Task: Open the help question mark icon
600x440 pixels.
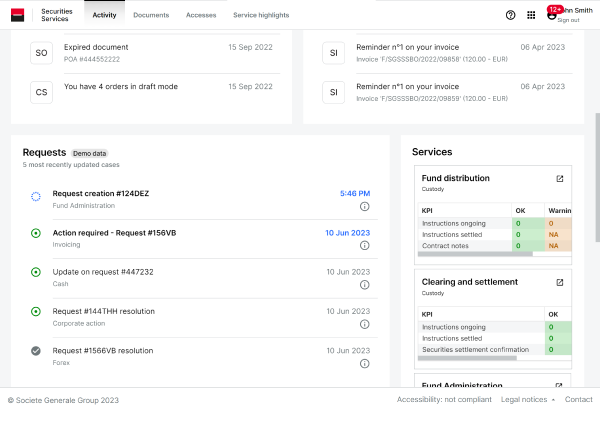Action: pyautogui.click(x=511, y=15)
